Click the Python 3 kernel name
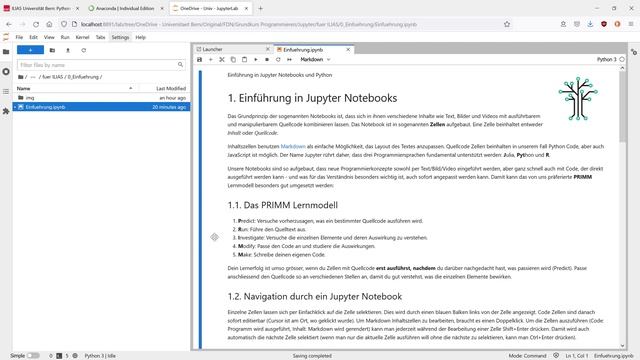 click(607, 60)
